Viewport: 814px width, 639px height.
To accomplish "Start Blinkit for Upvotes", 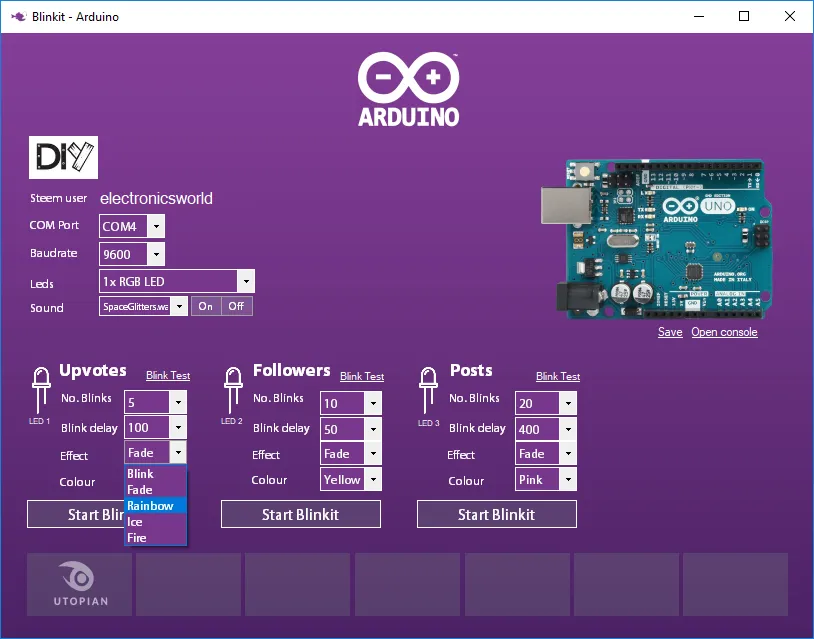I will point(76,514).
